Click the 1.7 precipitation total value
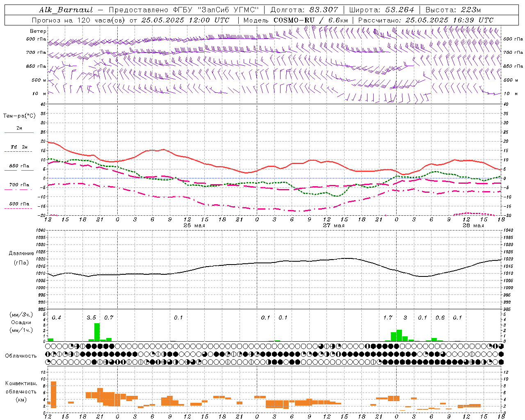The width and height of the screenshot is (525, 420). [x=388, y=318]
